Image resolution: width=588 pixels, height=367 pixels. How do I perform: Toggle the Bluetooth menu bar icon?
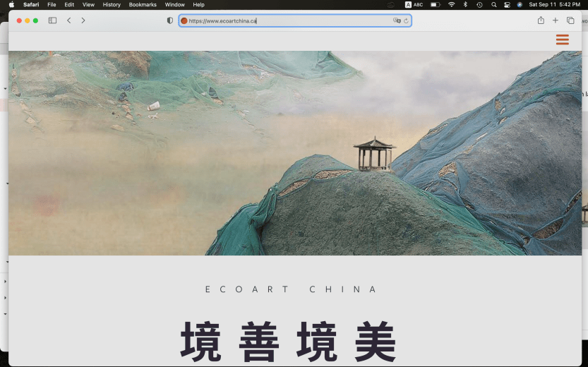tap(465, 4)
